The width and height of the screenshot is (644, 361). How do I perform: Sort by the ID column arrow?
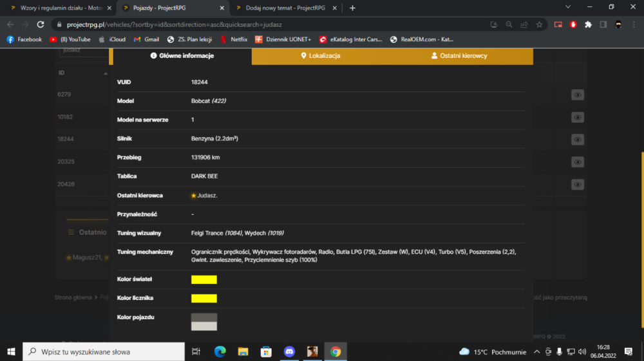106,73
